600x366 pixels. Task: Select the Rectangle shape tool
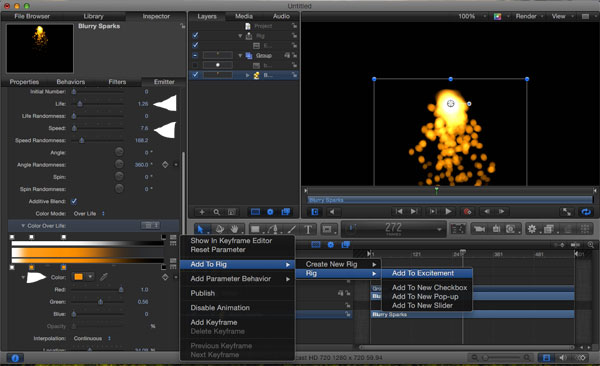click(x=255, y=229)
